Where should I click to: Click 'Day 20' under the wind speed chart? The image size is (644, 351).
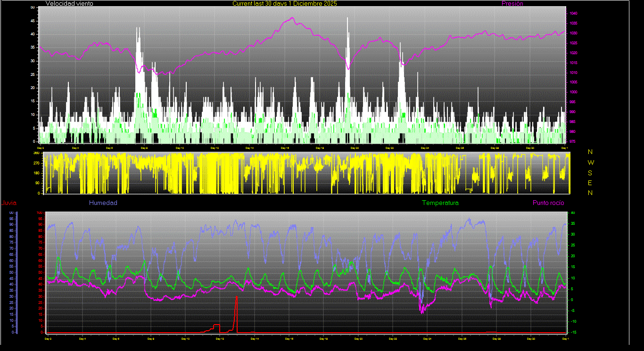[355, 148]
